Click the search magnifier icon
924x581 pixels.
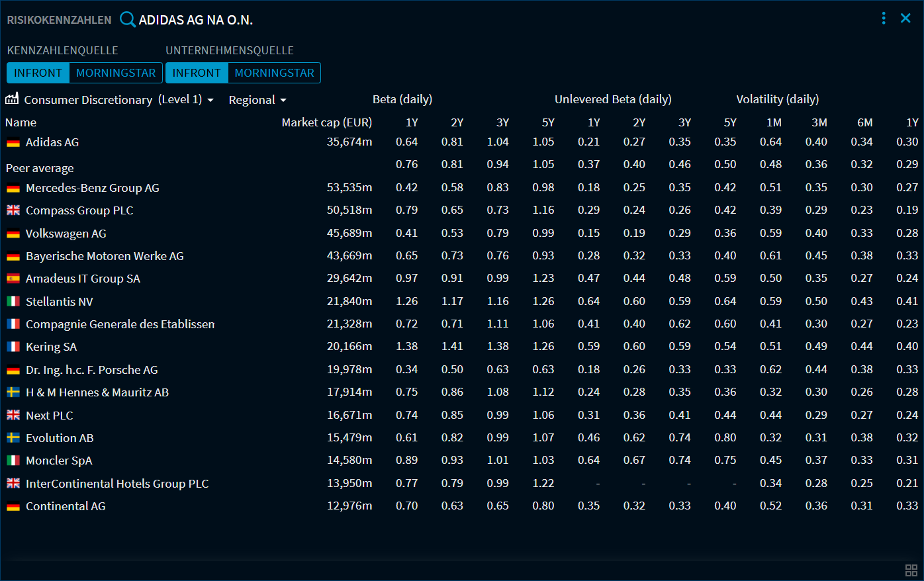pos(126,20)
